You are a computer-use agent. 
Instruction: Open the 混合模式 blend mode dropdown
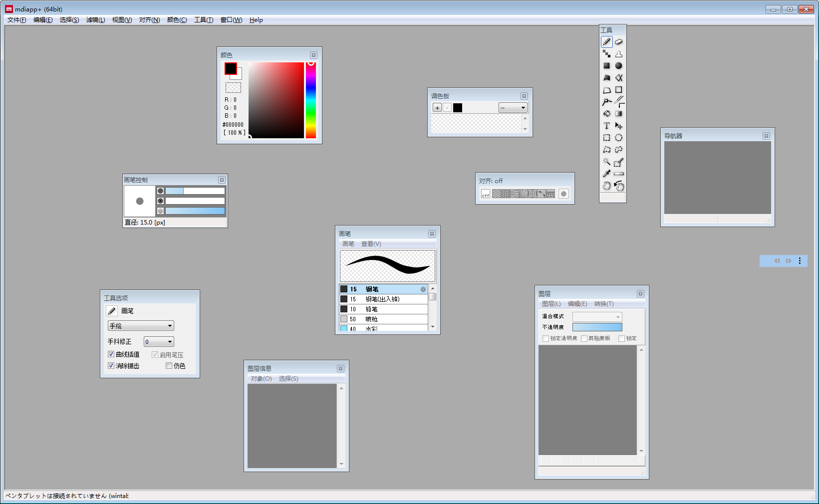597,317
